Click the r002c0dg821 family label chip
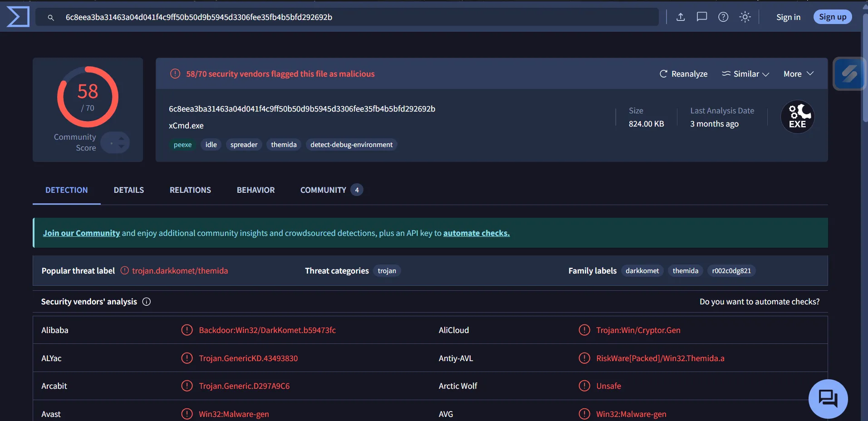The height and width of the screenshot is (421, 868). pos(731,271)
